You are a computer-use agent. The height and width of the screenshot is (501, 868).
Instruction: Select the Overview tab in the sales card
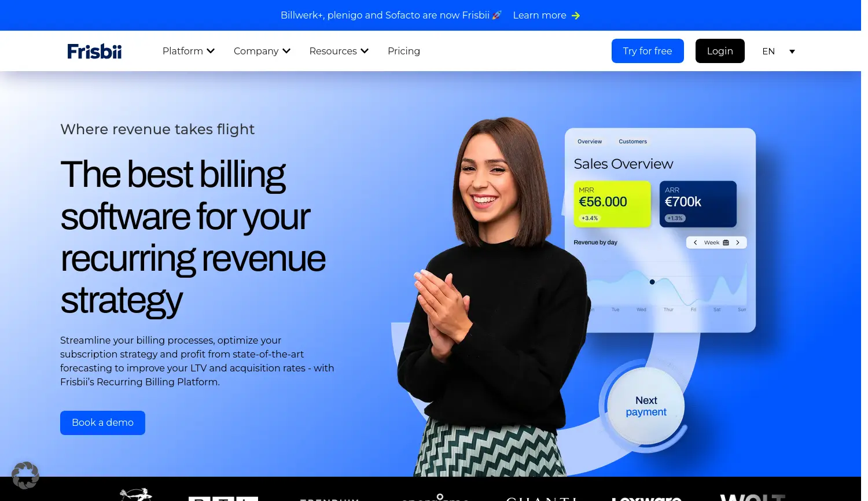click(590, 142)
